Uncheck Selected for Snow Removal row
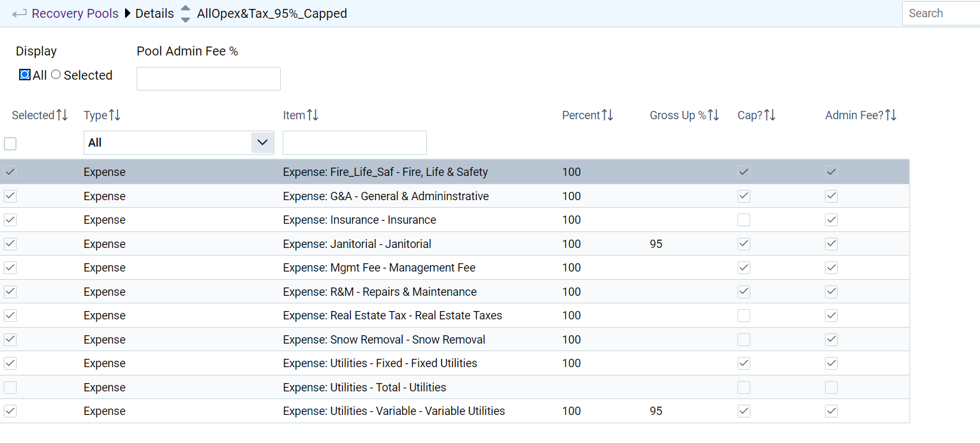The image size is (980, 443). click(x=10, y=340)
